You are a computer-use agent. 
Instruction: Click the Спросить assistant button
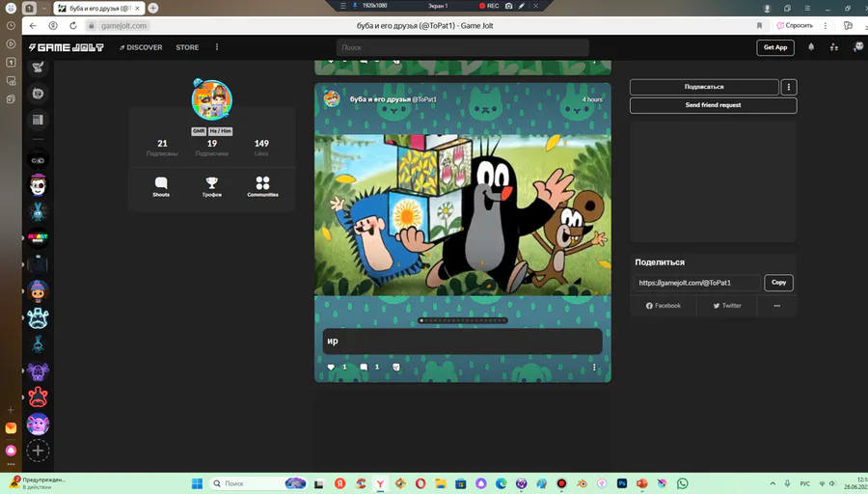[x=795, y=25]
